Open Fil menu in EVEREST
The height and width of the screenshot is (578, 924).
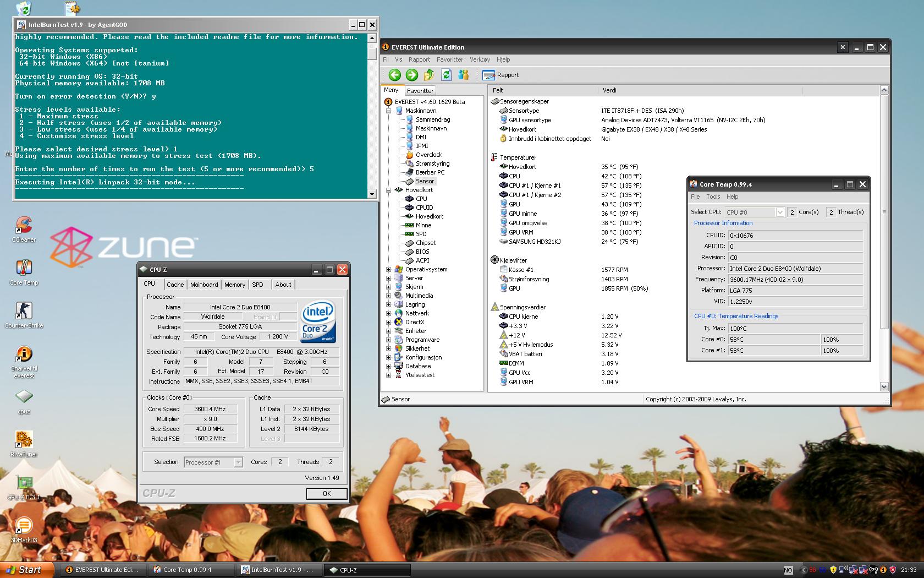386,59
